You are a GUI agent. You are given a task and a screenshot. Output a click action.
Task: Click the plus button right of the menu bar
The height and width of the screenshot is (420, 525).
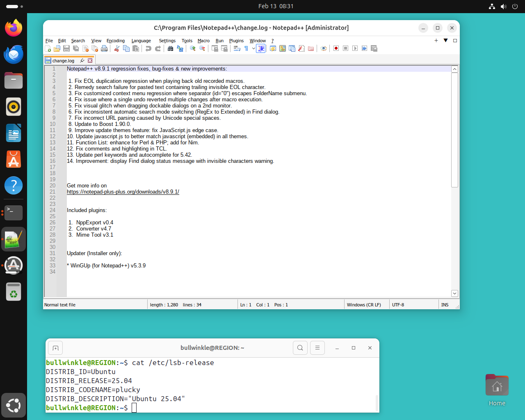point(436,40)
